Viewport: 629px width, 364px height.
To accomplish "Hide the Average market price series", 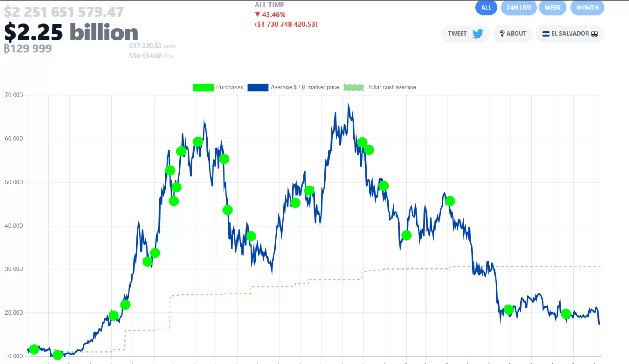I will click(x=305, y=87).
